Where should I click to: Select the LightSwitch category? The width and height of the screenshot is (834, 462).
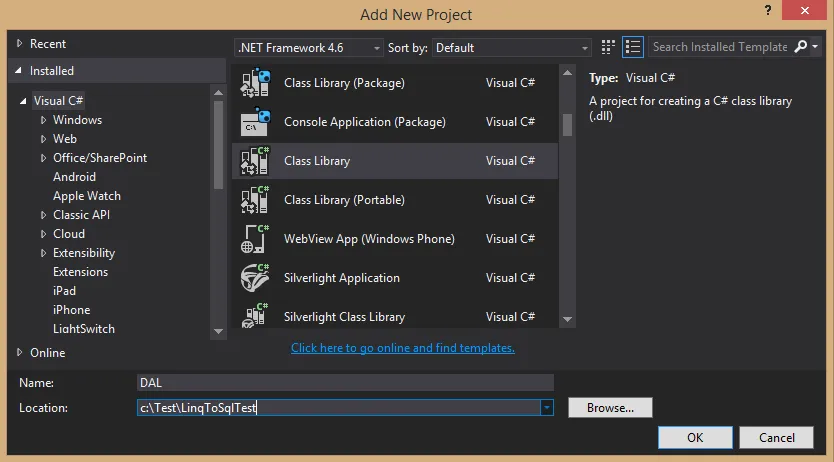pyautogui.click(x=84, y=329)
